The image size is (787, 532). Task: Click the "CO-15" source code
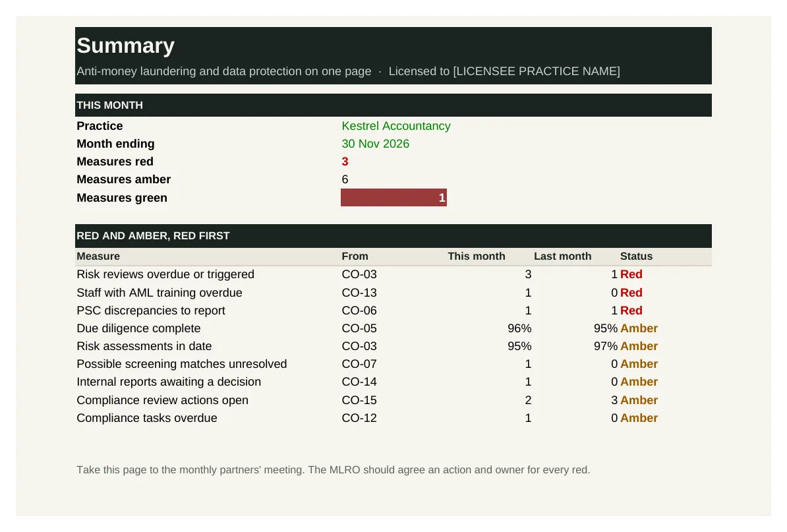click(x=359, y=401)
